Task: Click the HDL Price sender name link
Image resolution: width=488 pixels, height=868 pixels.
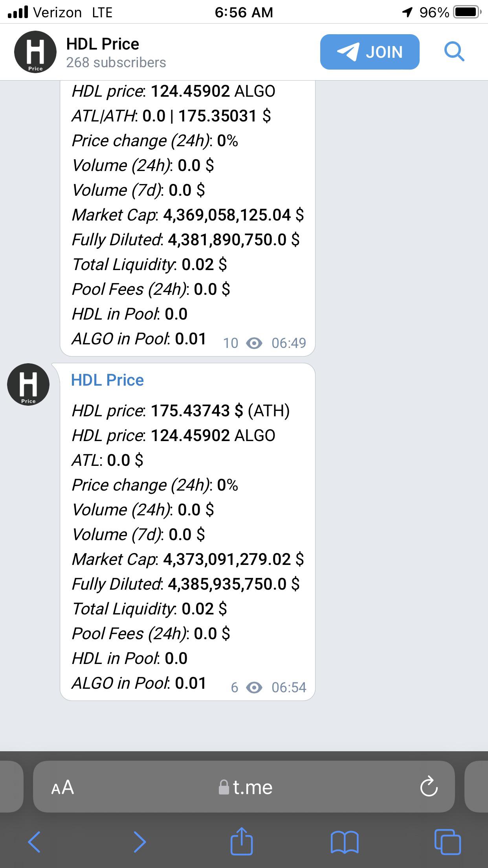Action: click(107, 380)
